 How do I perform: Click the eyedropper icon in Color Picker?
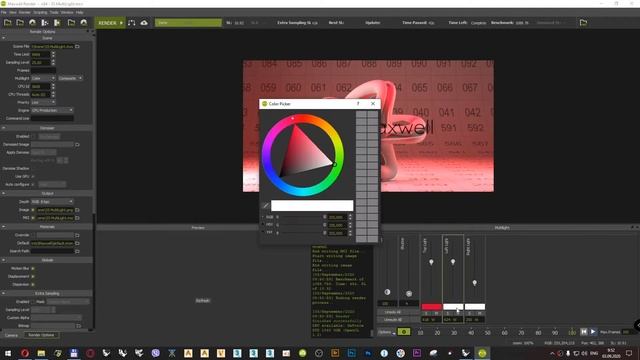tap(265, 205)
